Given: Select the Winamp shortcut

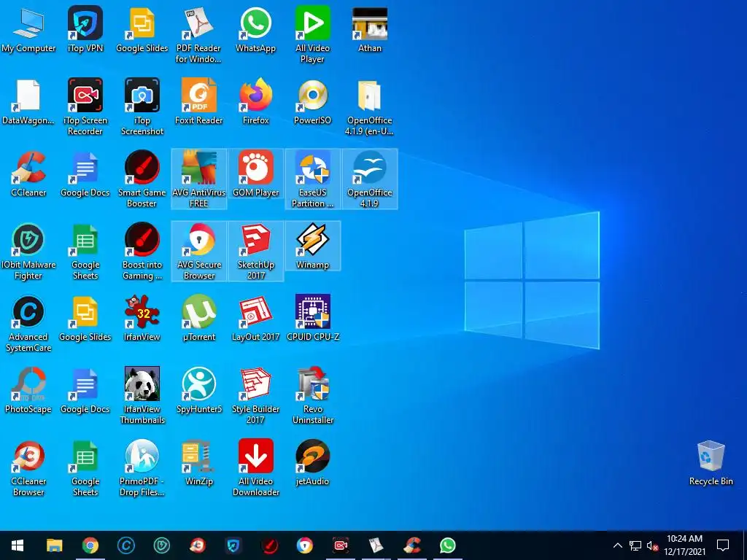Looking at the screenshot, I should click(312, 246).
